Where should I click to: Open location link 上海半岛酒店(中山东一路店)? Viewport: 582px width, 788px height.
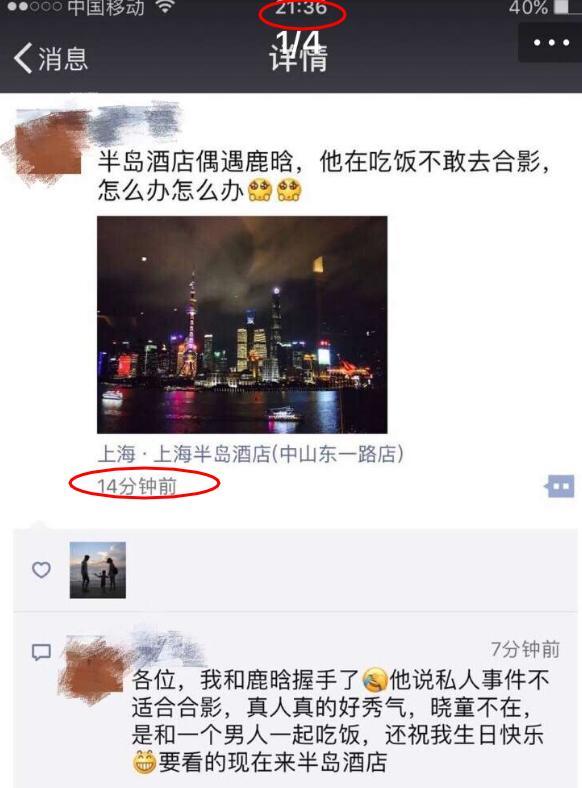pyautogui.click(x=250, y=454)
